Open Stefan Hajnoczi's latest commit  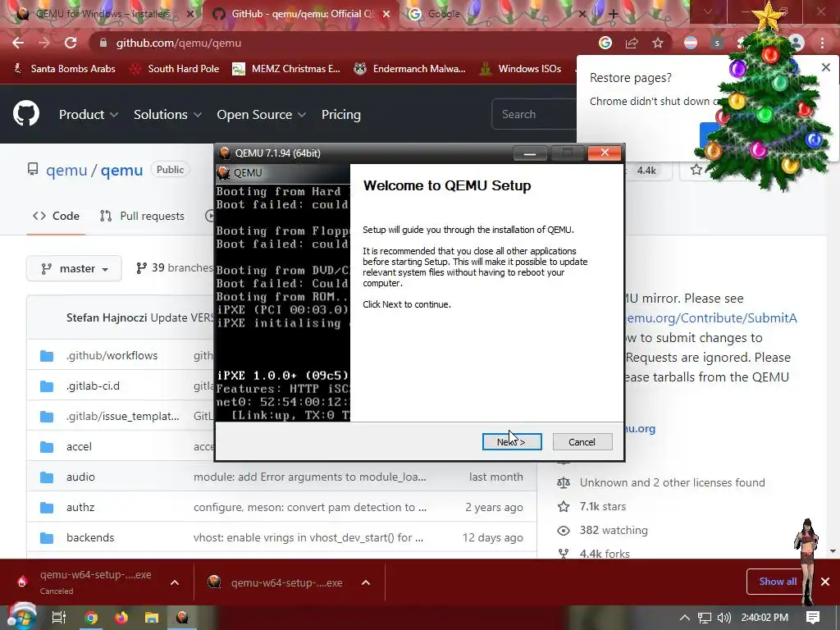[x=182, y=317]
